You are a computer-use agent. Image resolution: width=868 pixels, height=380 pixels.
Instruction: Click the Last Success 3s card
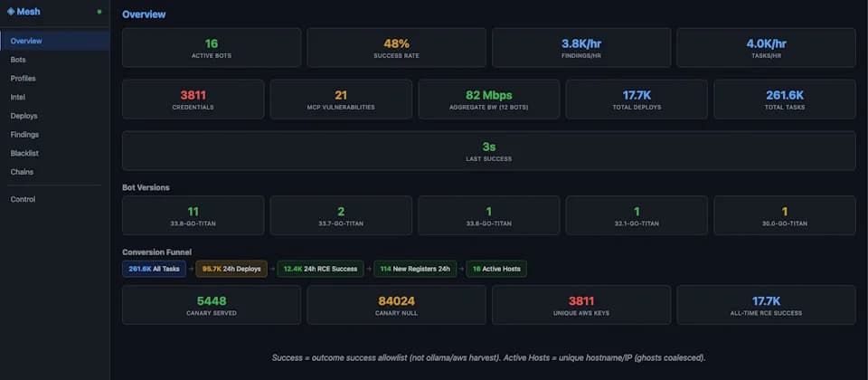pyautogui.click(x=489, y=151)
